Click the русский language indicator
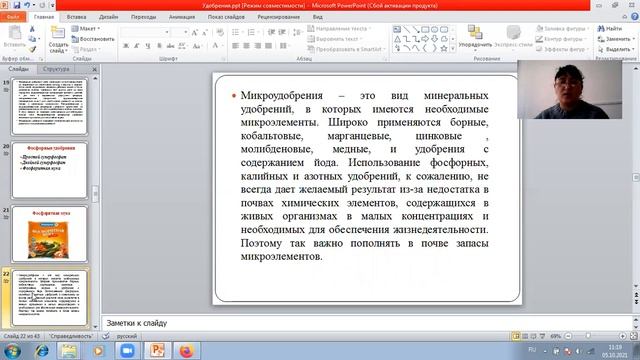The image size is (640, 360). click(x=127, y=336)
